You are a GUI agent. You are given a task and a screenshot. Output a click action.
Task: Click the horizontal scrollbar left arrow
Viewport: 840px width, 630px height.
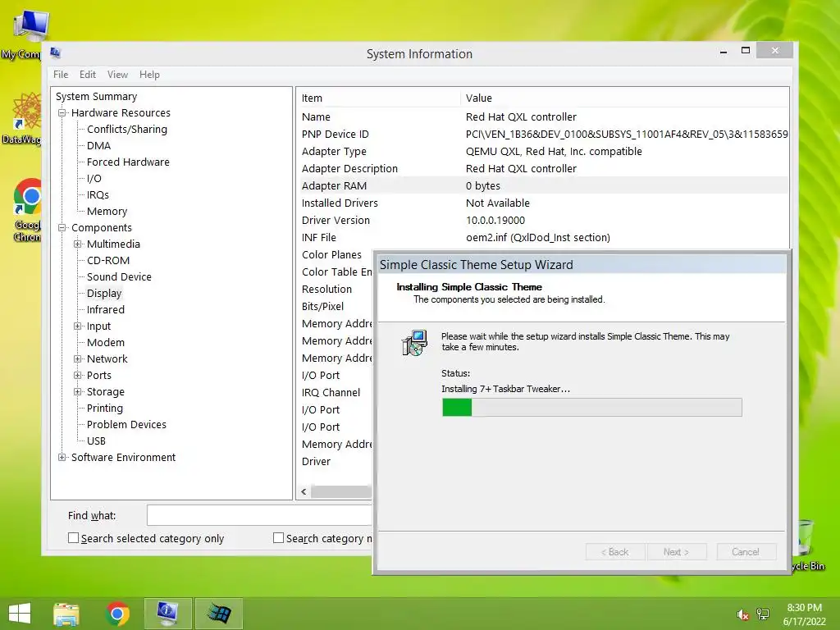[x=304, y=491]
